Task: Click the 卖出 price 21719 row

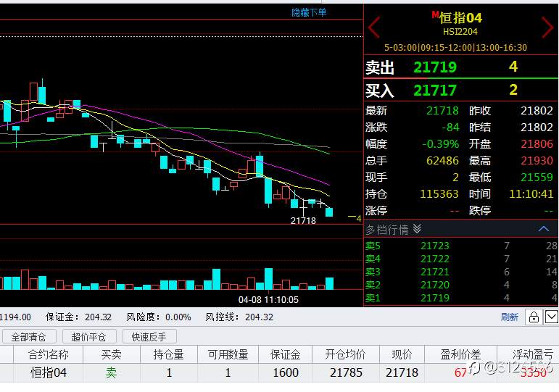Action: [x=461, y=67]
